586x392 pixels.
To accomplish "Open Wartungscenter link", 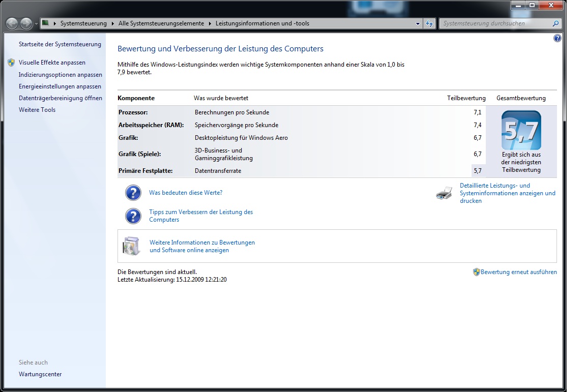I will (40, 374).
